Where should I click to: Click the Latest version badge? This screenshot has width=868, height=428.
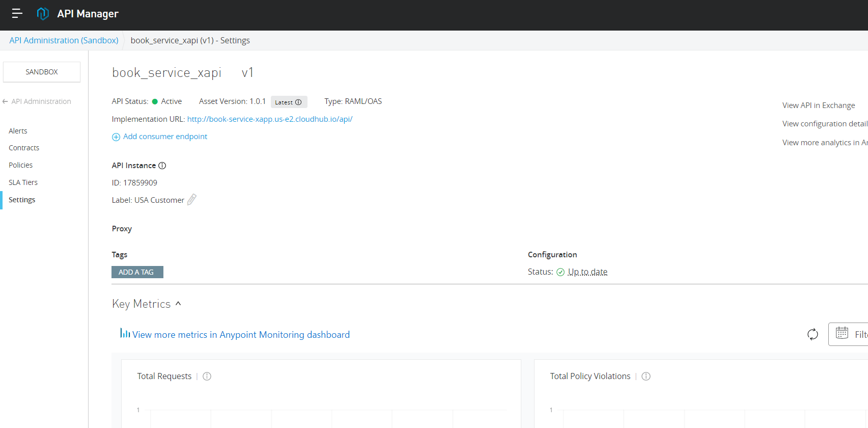tap(289, 102)
